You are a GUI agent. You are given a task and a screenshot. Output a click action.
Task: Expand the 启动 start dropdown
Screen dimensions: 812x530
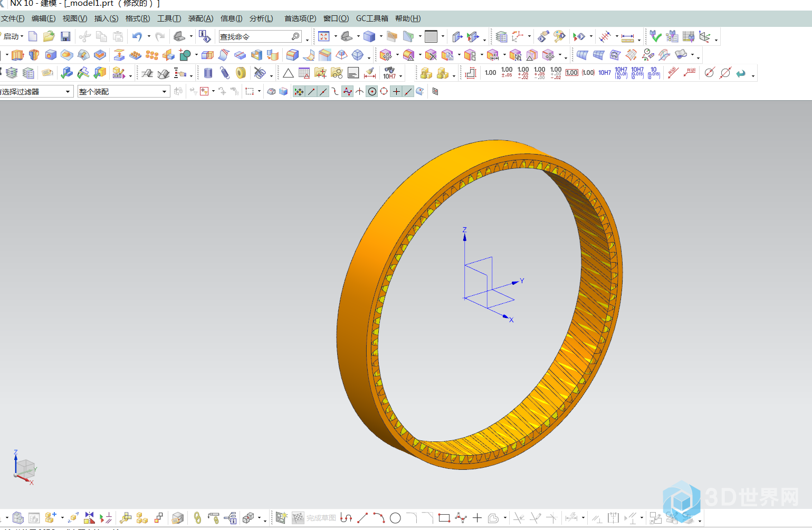point(13,36)
